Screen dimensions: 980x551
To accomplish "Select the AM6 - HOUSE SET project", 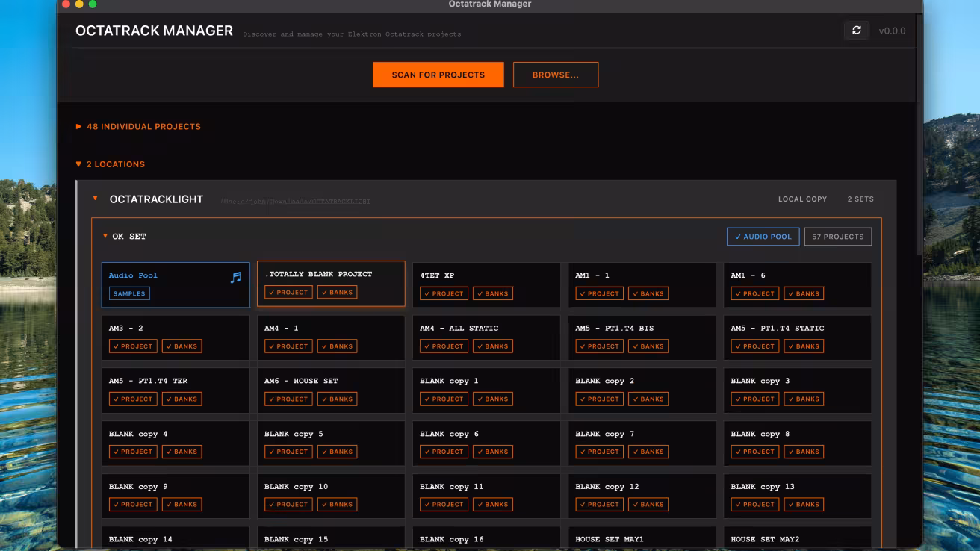I will point(331,390).
